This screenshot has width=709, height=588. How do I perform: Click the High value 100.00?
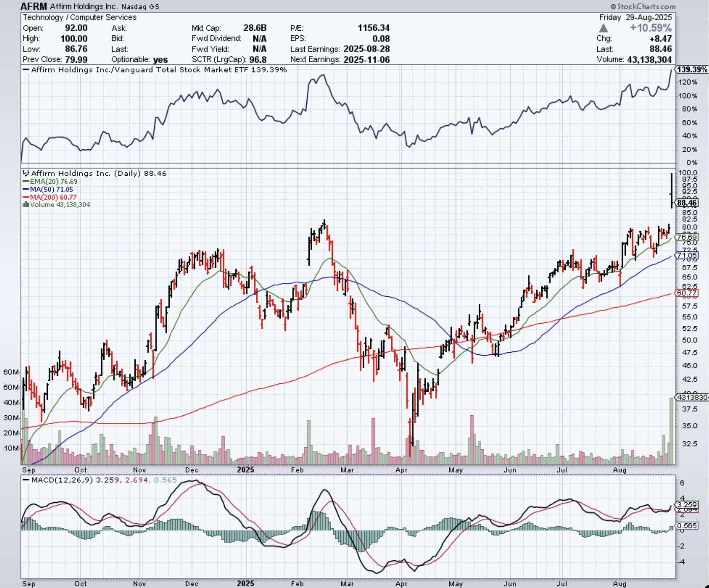(74, 38)
